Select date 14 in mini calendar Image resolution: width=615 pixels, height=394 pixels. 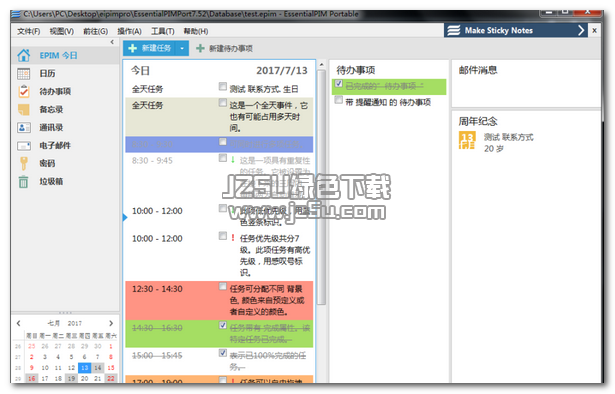[x=98, y=367]
